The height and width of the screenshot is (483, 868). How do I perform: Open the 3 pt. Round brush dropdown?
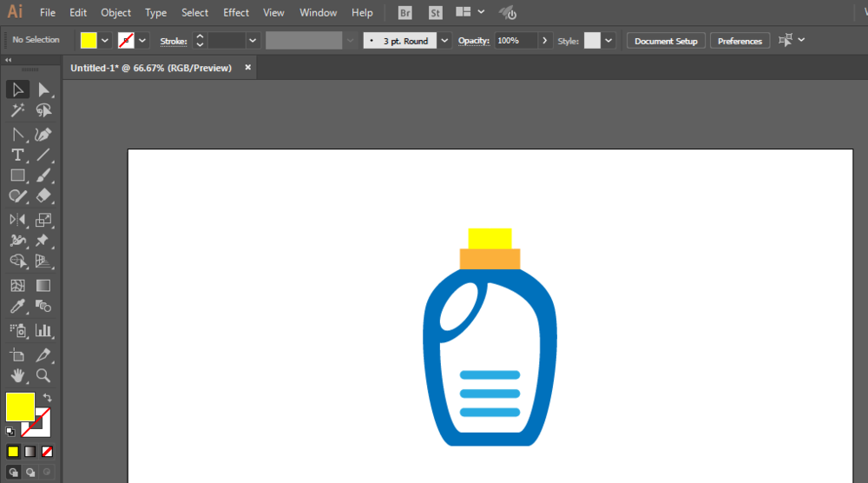(x=444, y=41)
